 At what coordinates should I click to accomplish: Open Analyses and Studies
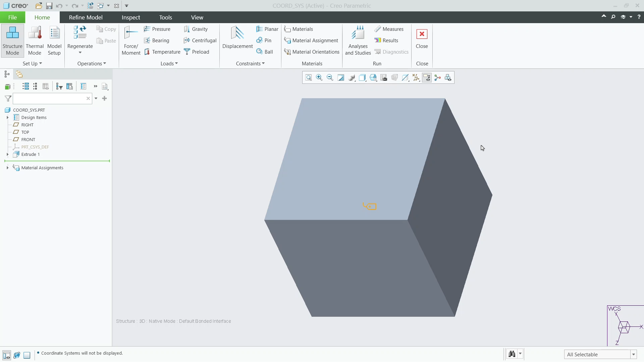[x=358, y=41]
